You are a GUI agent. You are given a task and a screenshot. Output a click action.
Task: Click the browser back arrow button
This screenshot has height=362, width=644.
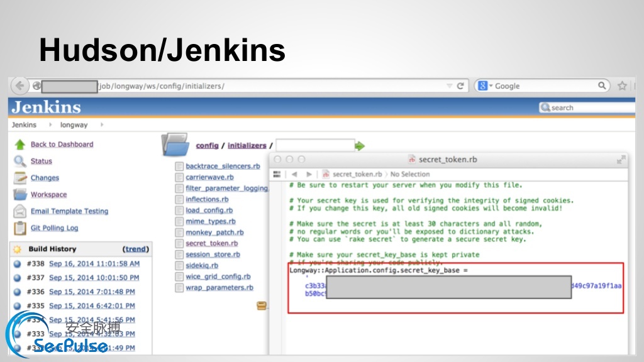point(19,85)
